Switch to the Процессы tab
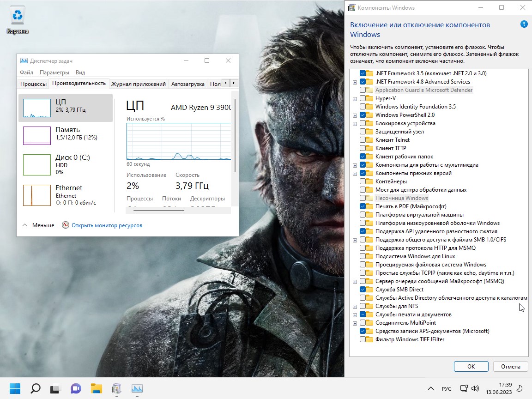This screenshot has width=532, height=399. [32, 84]
